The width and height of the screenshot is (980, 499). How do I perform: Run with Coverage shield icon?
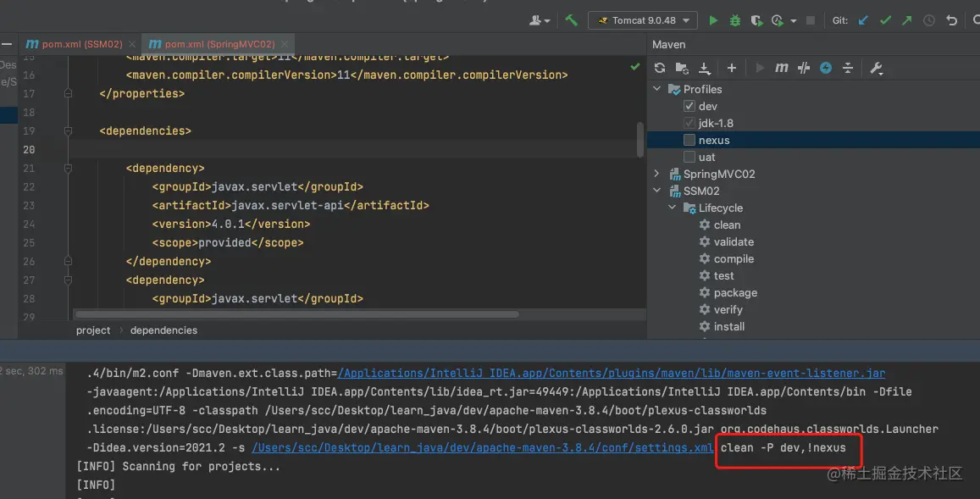pos(756,20)
